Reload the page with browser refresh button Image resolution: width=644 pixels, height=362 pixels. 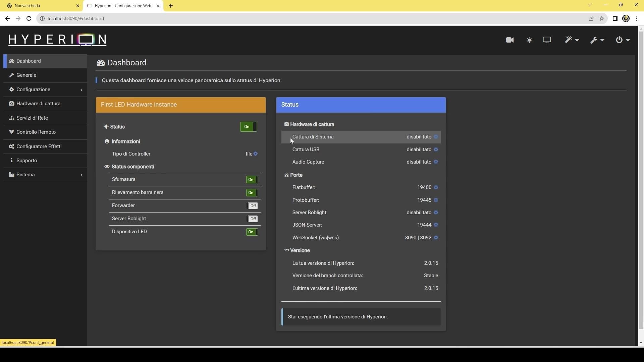tap(29, 18)
